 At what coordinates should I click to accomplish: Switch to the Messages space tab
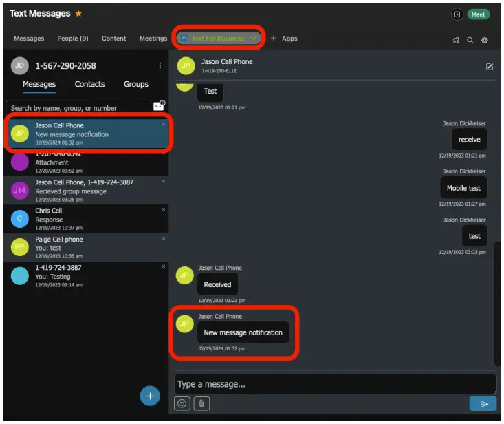pyautogui.click(x=29, y=39)
